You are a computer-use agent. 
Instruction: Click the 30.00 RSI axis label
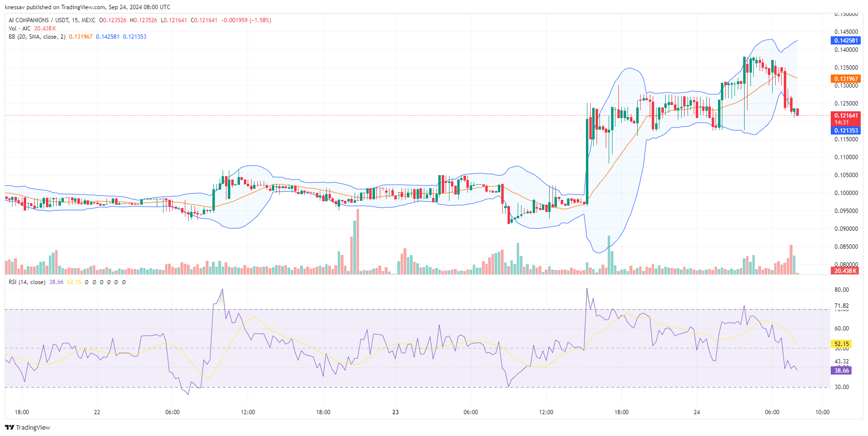842,387
